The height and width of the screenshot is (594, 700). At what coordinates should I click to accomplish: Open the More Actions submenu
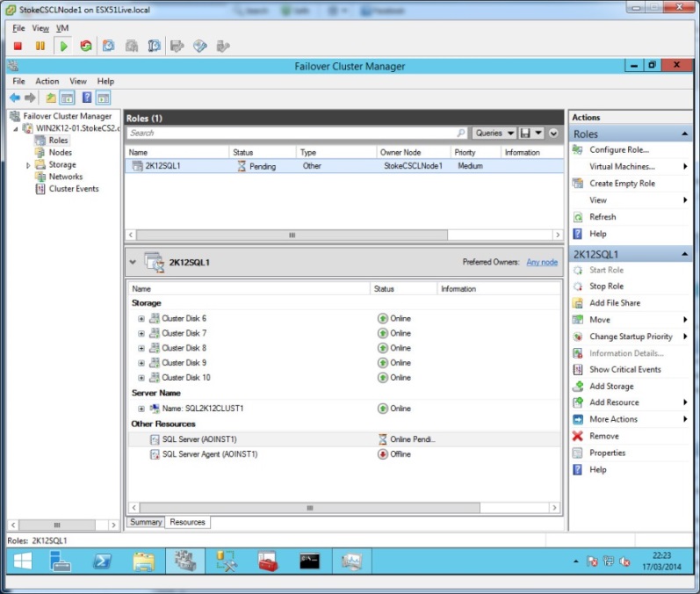[x=613, y=419]
